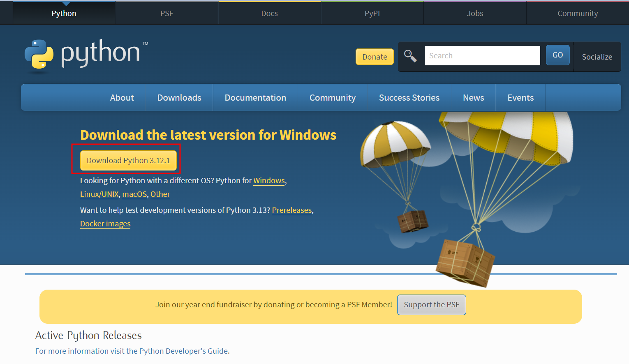Go to the PyPI top tab
This screenshot has height=364, width=629.
[x=372, y=13]
